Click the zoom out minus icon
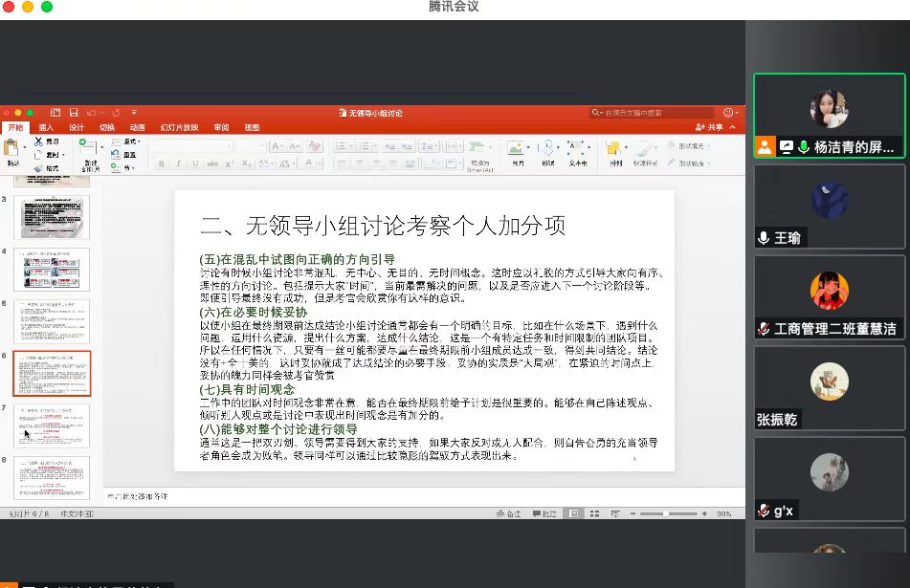This screenshot has height=588, width=910. pos(633,513)
